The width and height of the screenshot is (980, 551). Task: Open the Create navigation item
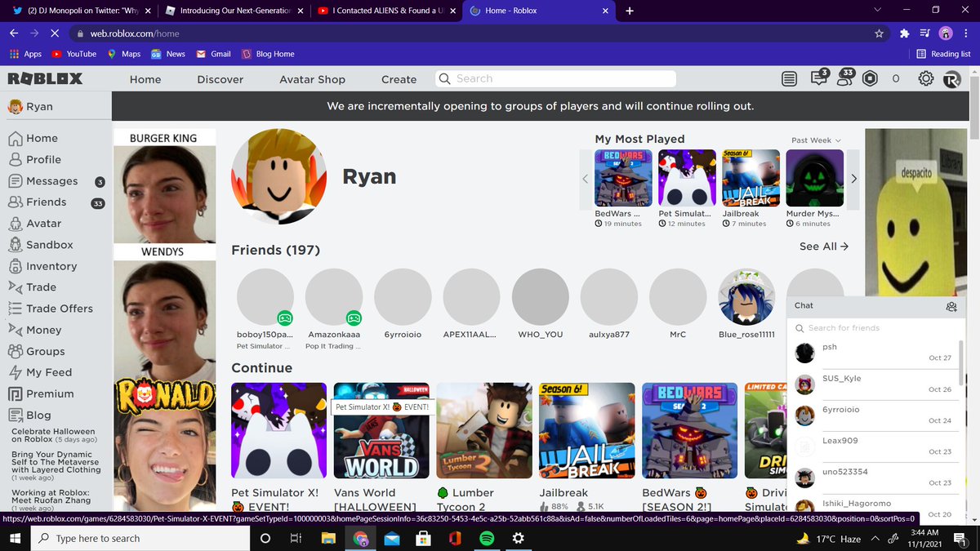click(399, 79)
